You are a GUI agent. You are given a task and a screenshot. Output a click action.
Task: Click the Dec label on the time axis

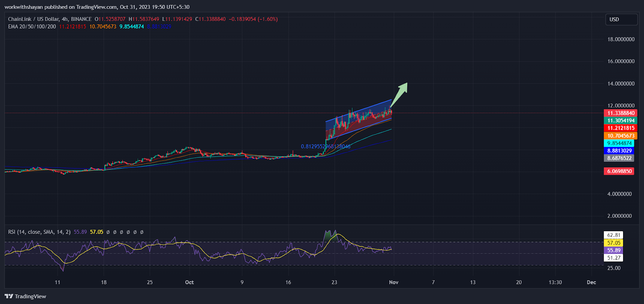[591, 282]
